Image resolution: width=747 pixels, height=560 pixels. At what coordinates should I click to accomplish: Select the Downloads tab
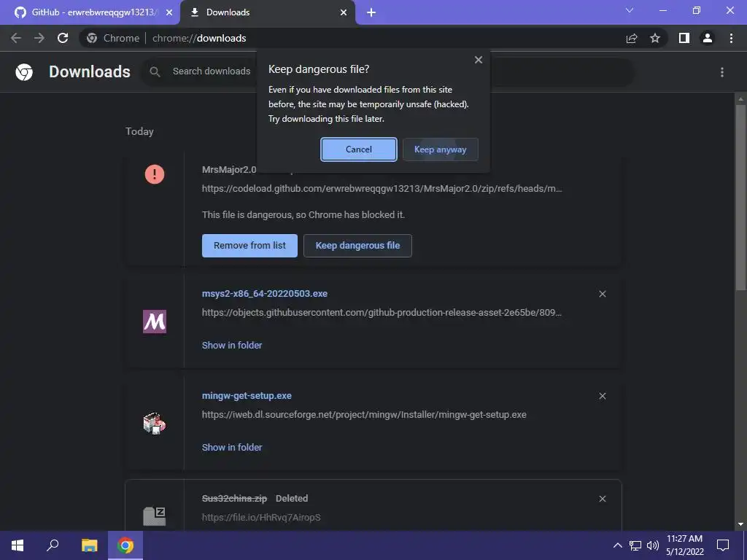coord(267,12)
